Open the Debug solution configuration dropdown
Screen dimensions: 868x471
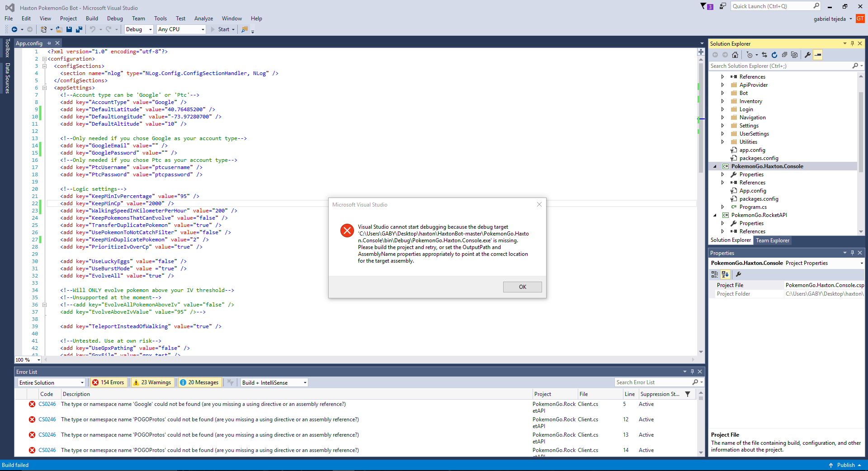(x=139, y=29)
